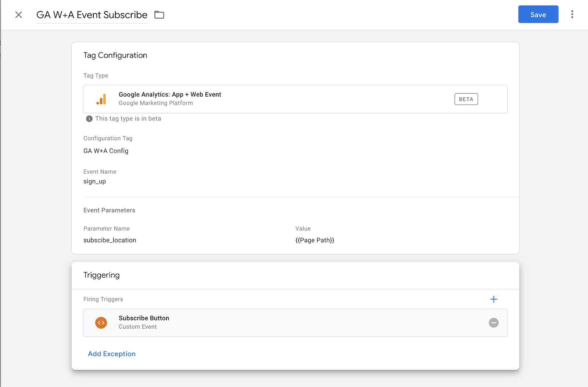Click the Tag Configuration heading
Viewport: 588px width, 387px height.
click(115, 55)
